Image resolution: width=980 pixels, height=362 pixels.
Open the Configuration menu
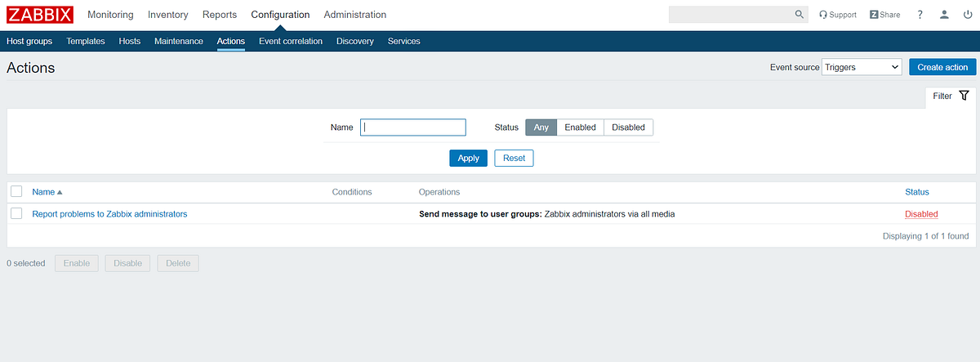(280, 15)
